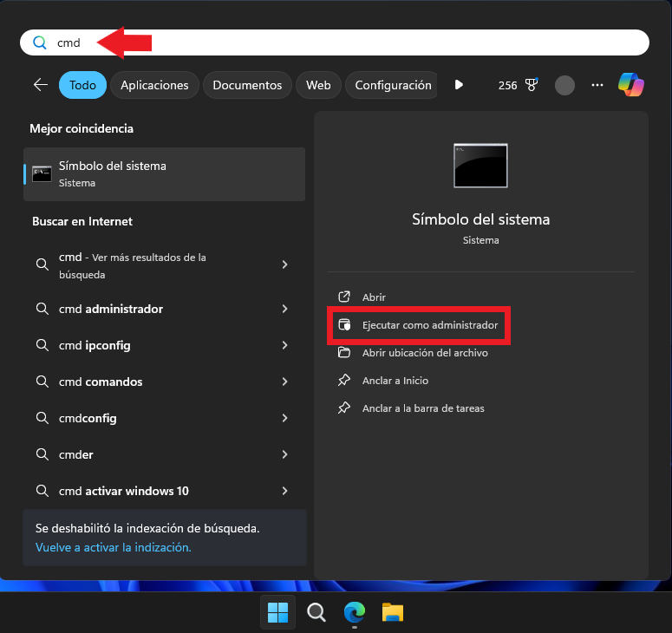The width and height of the screenshot is (672, 633).
Task: Open File Explorer from taskbar
Action: coord(393,612)
